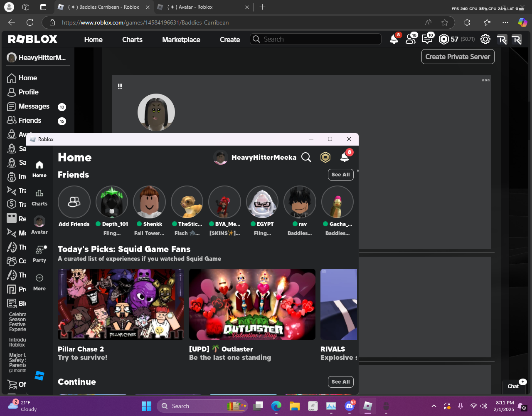Open the Windows Start button
Viewport: 532px width, 416px height.
[146, 406]
